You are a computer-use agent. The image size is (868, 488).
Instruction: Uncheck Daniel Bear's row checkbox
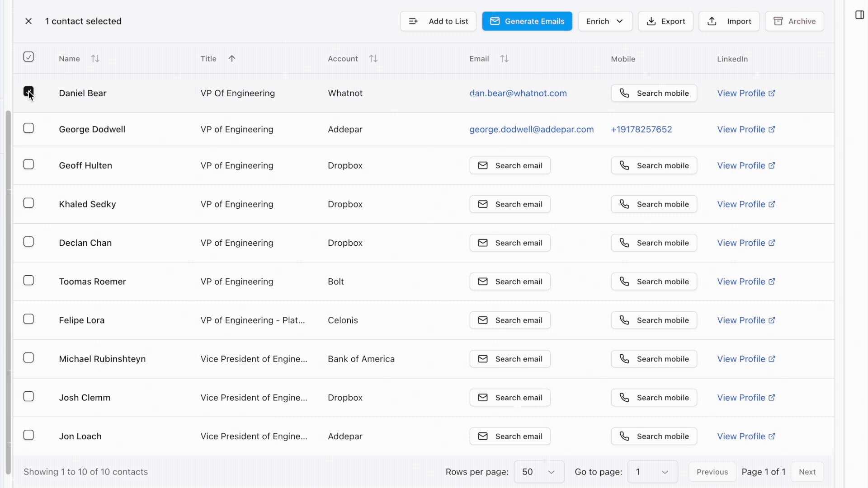28,92
